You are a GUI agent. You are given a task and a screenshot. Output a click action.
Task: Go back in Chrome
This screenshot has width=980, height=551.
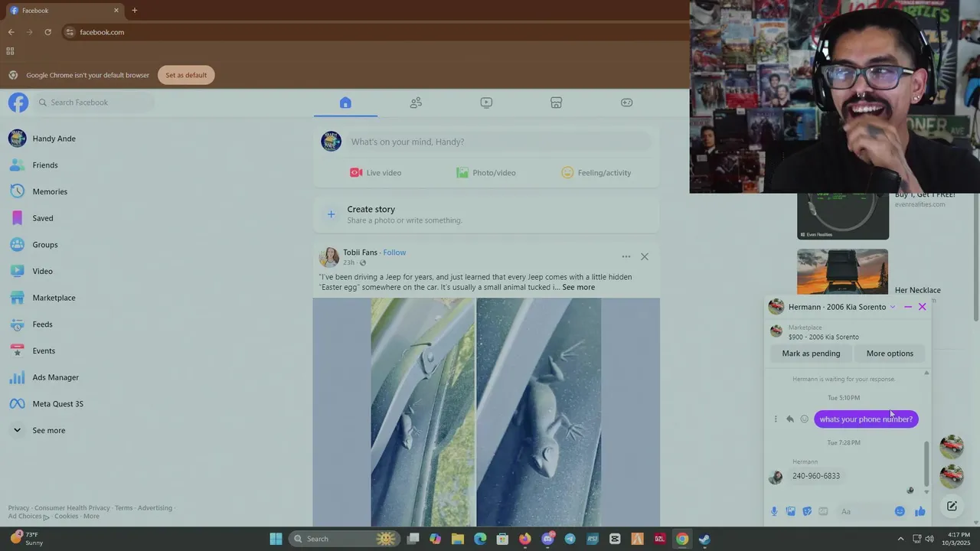[11, 32]
